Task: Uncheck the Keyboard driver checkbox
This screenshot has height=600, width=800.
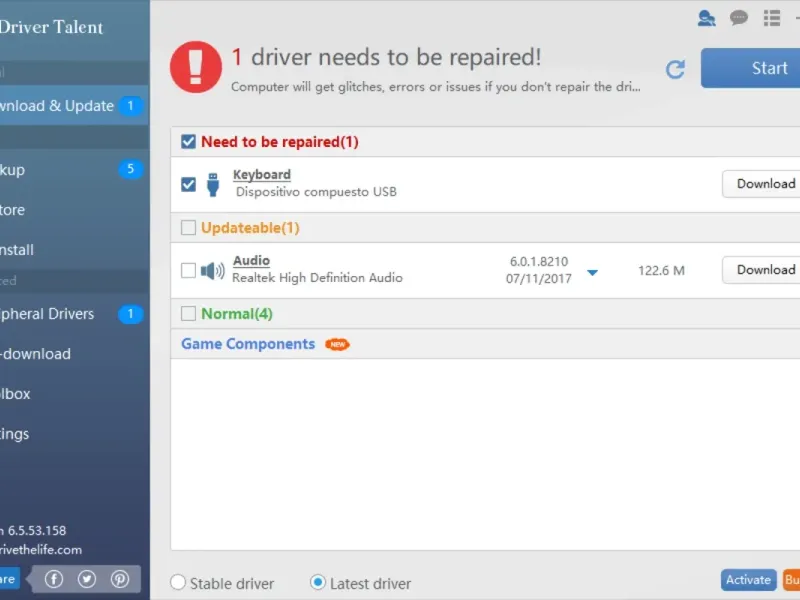Action: pos(188,184)
